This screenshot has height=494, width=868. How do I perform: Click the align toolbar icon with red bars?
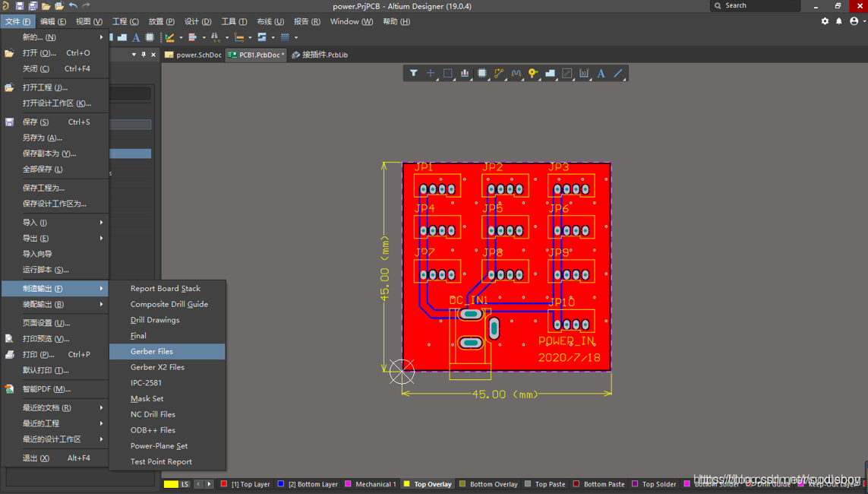tap(193, 37)
